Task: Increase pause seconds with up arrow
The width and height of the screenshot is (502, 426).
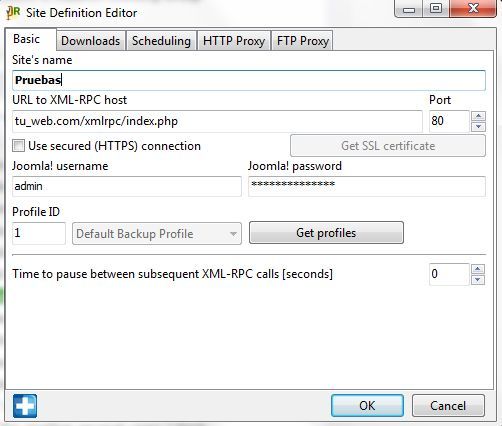Action: click(x=478, y=269)
